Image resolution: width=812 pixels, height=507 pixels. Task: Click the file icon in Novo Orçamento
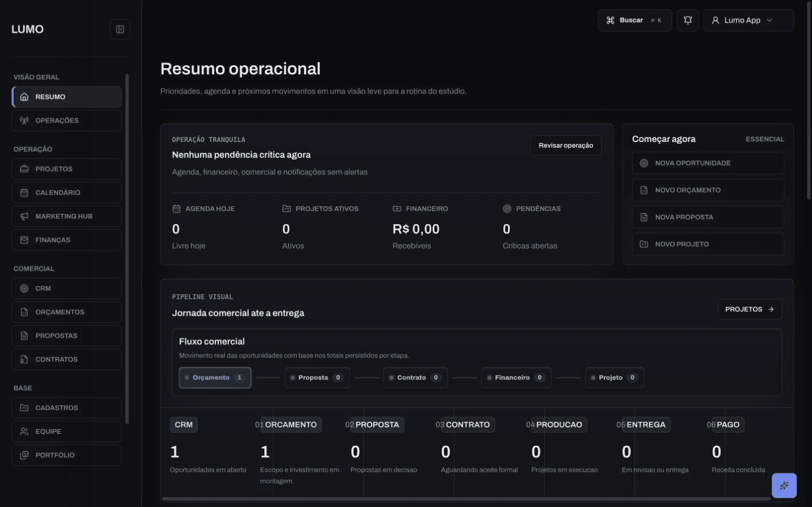click(x=644, y=191)
